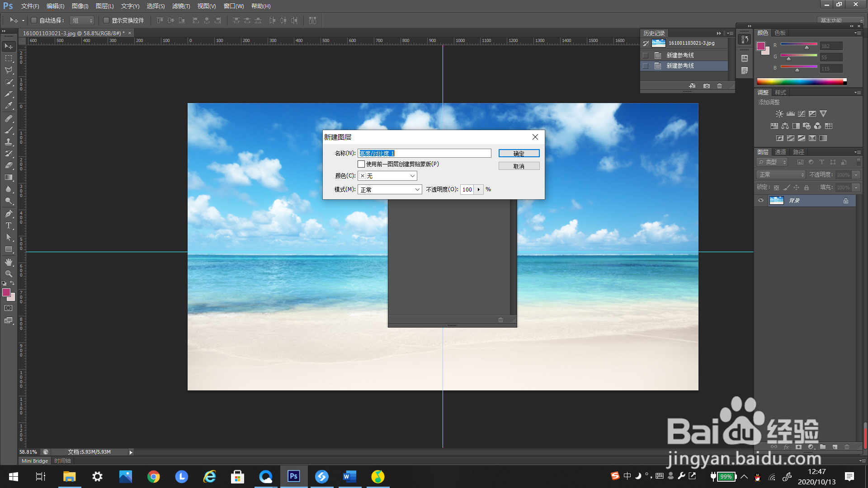868x488 pixels.
Task: Expand the opacity slider arrow
Action: pyautogui.click(x=479, y=189)
